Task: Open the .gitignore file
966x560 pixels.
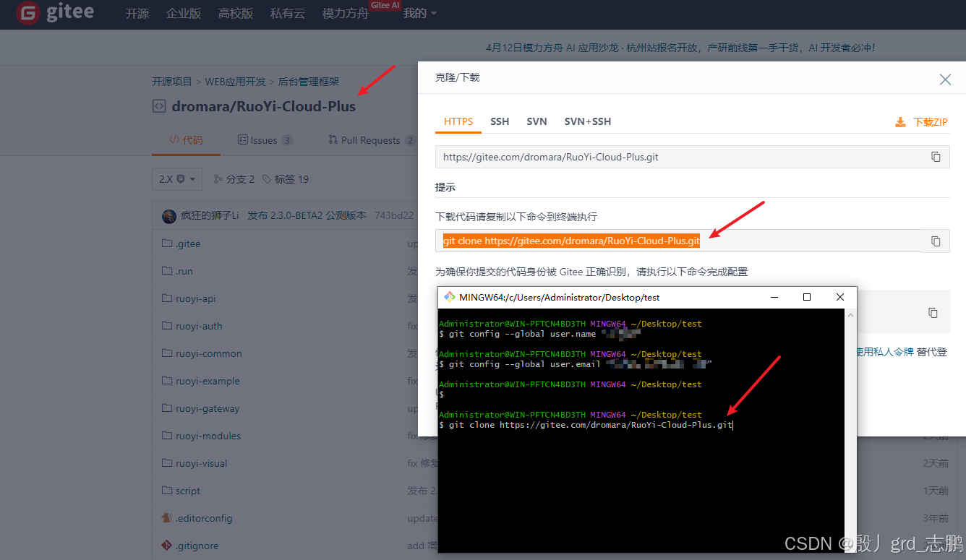Action: 197,546
